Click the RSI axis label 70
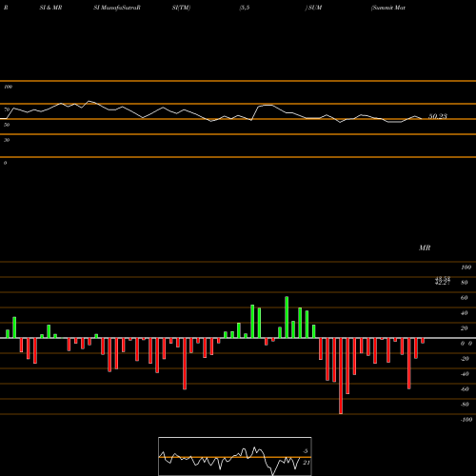Image resolution: width=476 pixels, height=476 pixels. click(7, 109)
